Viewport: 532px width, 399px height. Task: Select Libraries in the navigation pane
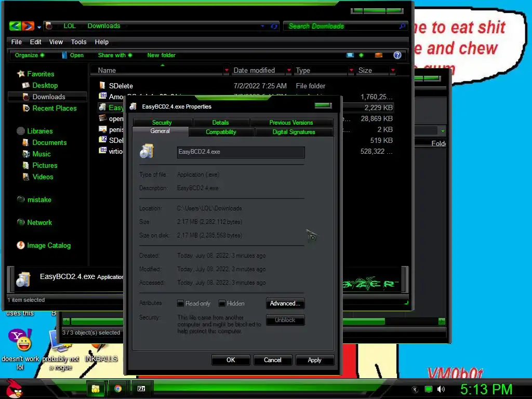tap(39, 131)
